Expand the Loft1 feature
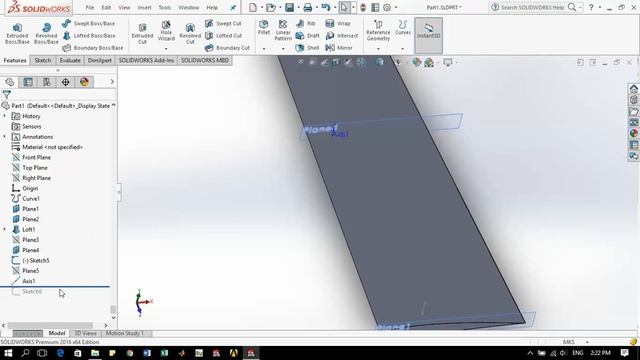 click(4, 229)
